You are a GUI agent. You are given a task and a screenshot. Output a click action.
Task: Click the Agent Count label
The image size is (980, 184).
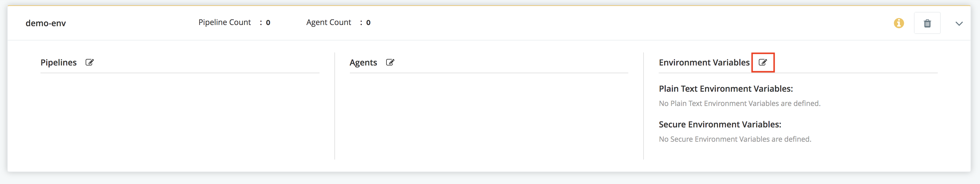(329, 22)
